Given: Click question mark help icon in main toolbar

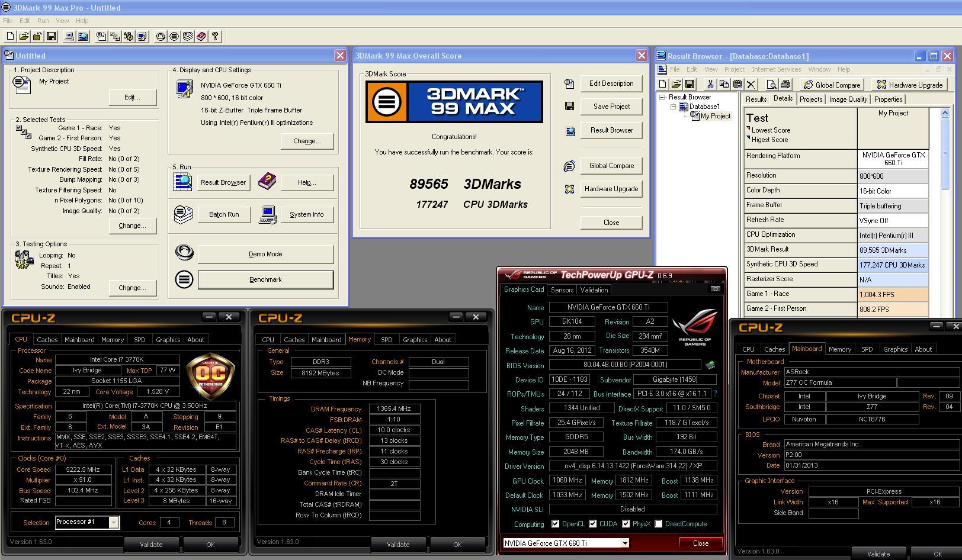Looking at the screenshot, I should click(x=215, y=37).
